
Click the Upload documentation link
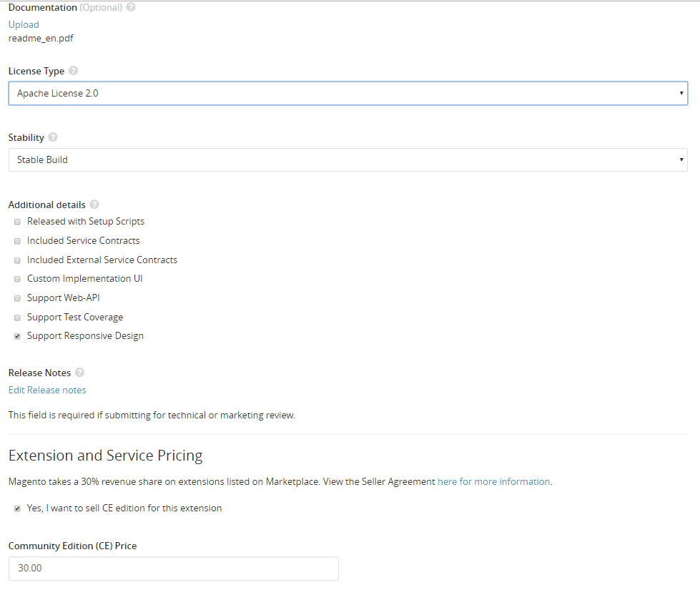pyautogui.click(x=24, y=24)
